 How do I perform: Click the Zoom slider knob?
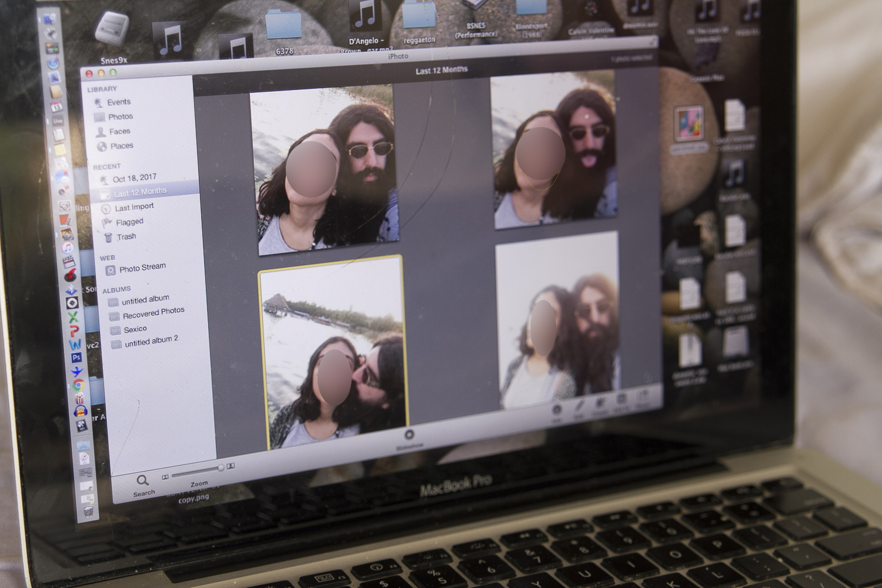tap(221, 467)
